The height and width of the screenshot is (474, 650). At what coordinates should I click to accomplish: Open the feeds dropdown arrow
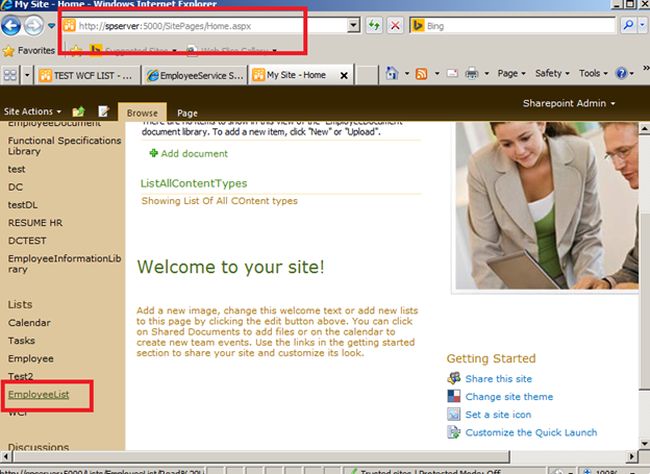pos(437,73)
